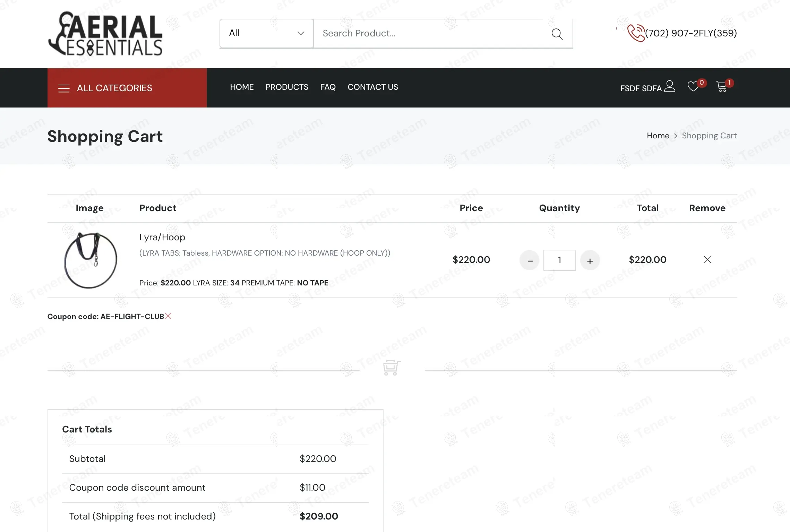Open the shopping cart icon in navbar
The width and height of the screenshot is (790, 532).
click(721, 87)
